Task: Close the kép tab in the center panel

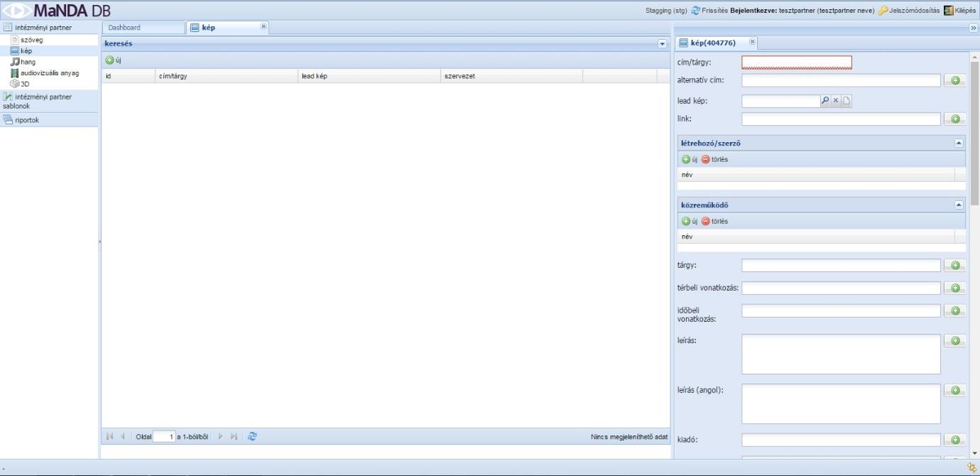Action: [x=263, y=26]
